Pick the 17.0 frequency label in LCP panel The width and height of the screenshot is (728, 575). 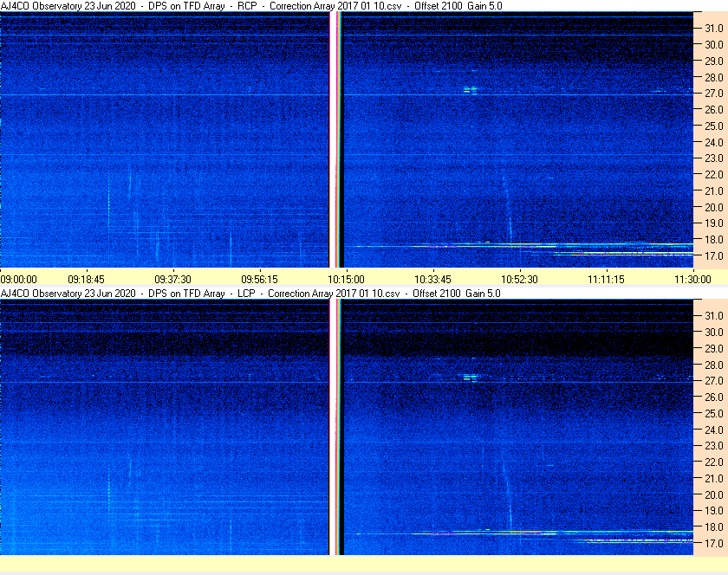pyautogui.click(x=714, y=543)
